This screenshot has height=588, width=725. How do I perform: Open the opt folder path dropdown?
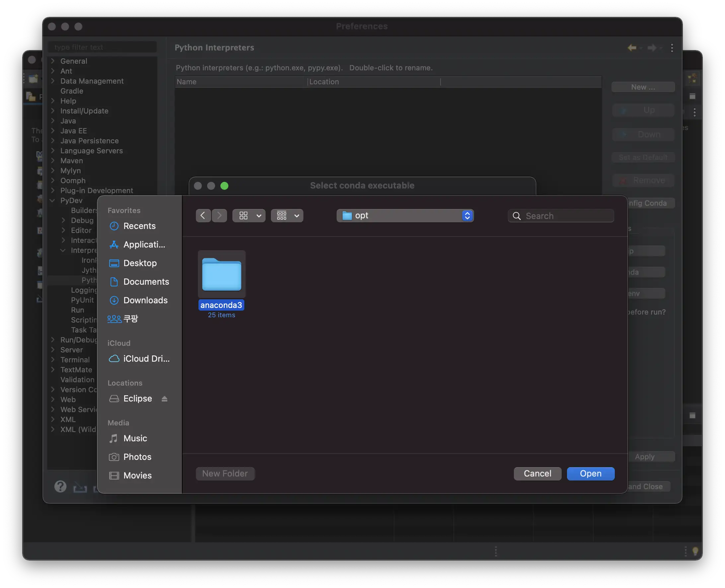coord(405,216)
